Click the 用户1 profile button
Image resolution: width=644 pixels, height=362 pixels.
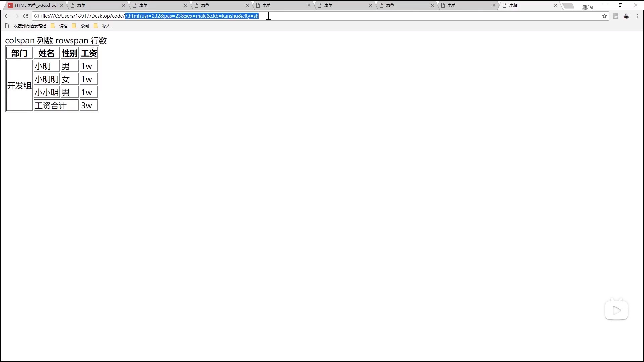[587, 7]
